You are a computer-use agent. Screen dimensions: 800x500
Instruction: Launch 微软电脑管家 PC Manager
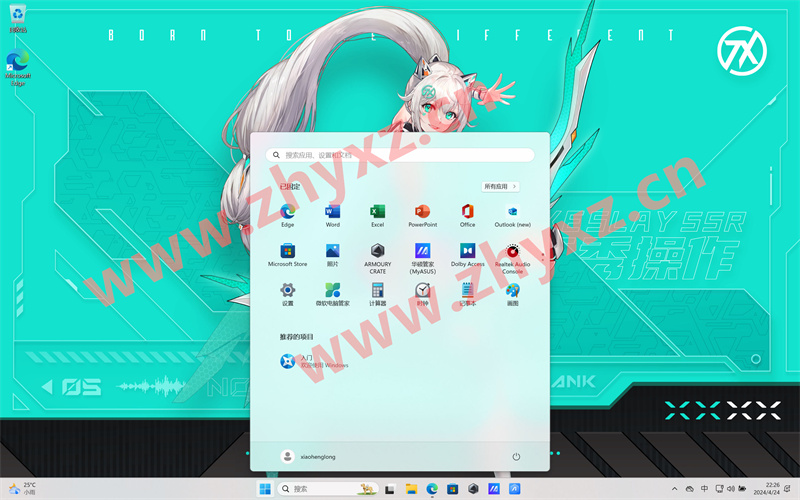[x=332, y=294]
